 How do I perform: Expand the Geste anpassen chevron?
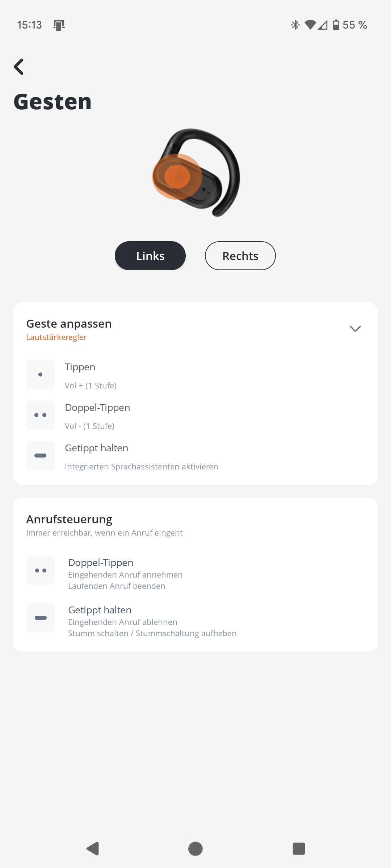(x=355, y=328)
